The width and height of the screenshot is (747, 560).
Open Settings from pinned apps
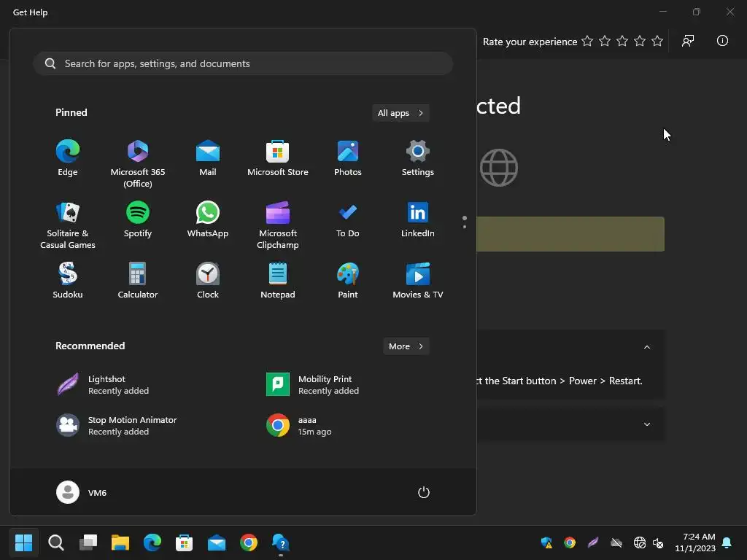[x=418, y=158]
